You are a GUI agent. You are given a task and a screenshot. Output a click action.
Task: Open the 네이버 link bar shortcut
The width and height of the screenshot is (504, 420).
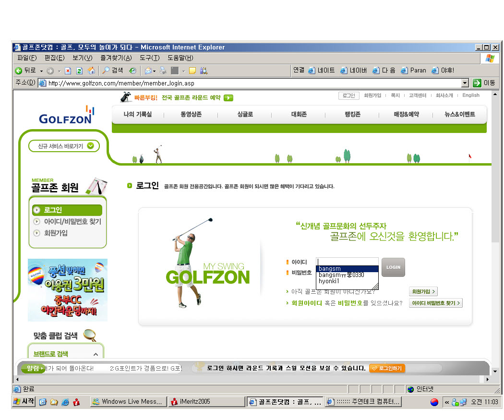pos(353,71)
